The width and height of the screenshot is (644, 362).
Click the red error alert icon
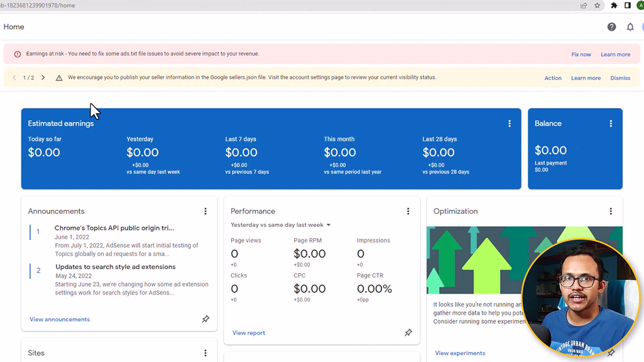pyautogui.click(x=17, y=54)
